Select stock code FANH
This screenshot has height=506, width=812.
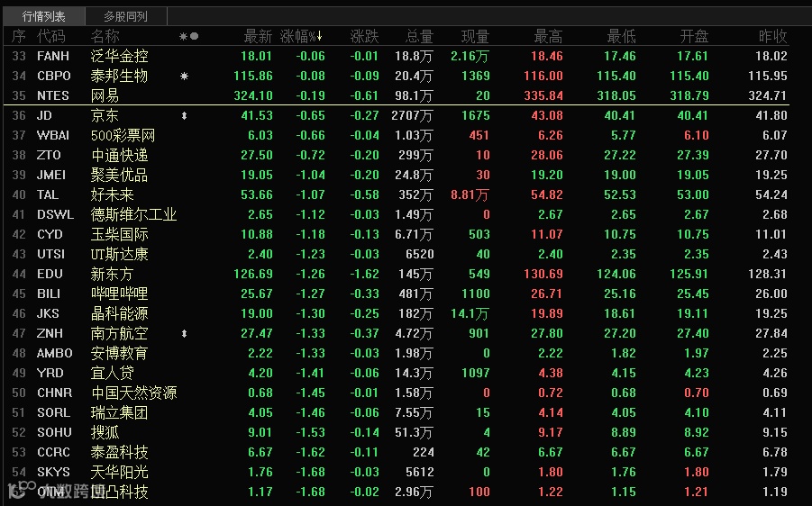pyautogui.click(x=53, y=56)
